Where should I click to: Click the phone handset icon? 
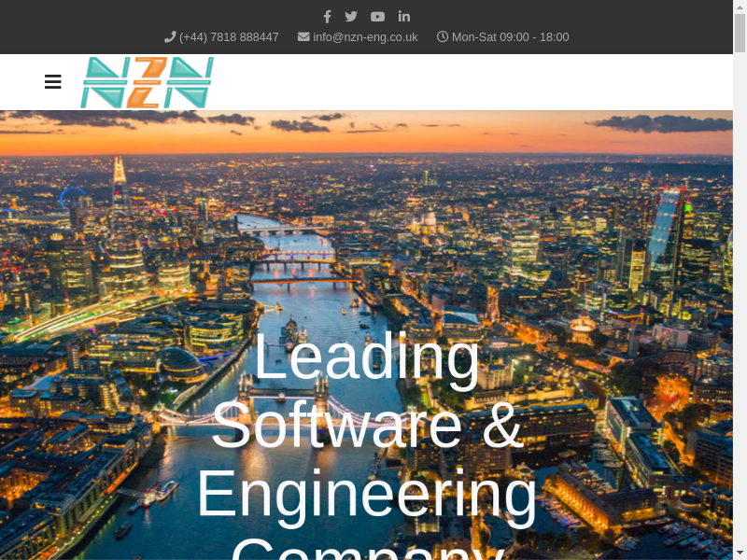coord(170,36)
